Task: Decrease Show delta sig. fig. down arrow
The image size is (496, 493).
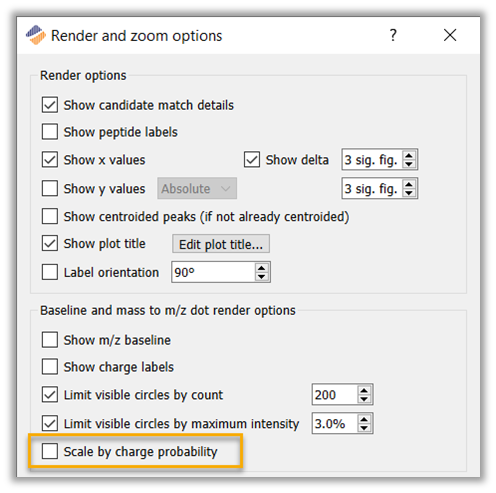Action: click(x=409, y=164)
